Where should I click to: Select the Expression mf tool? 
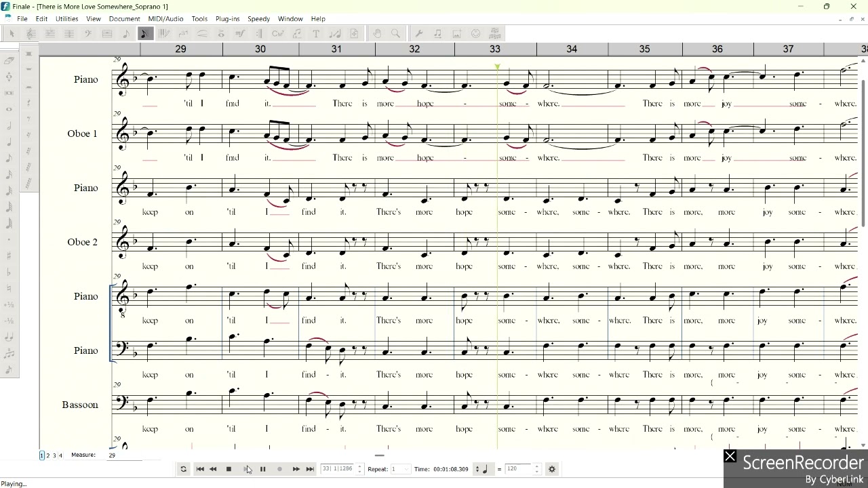click(240, 33)
